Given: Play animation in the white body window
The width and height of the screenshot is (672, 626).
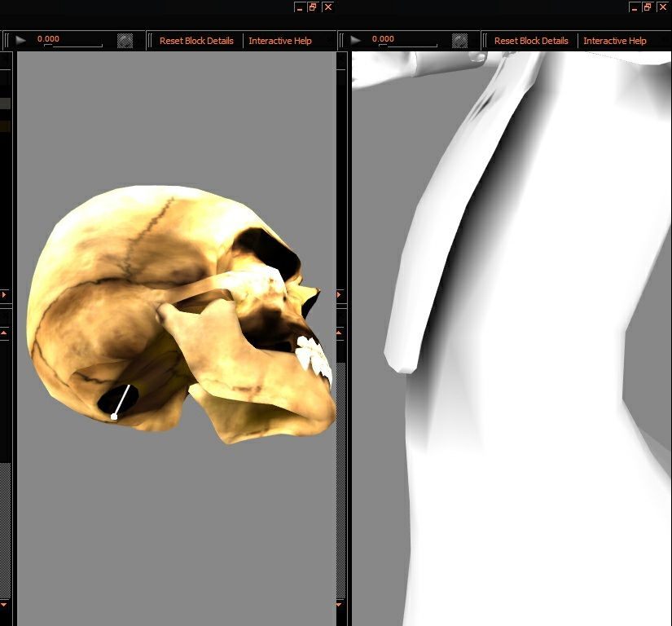Looking at the screenshot, I should 355,40.
